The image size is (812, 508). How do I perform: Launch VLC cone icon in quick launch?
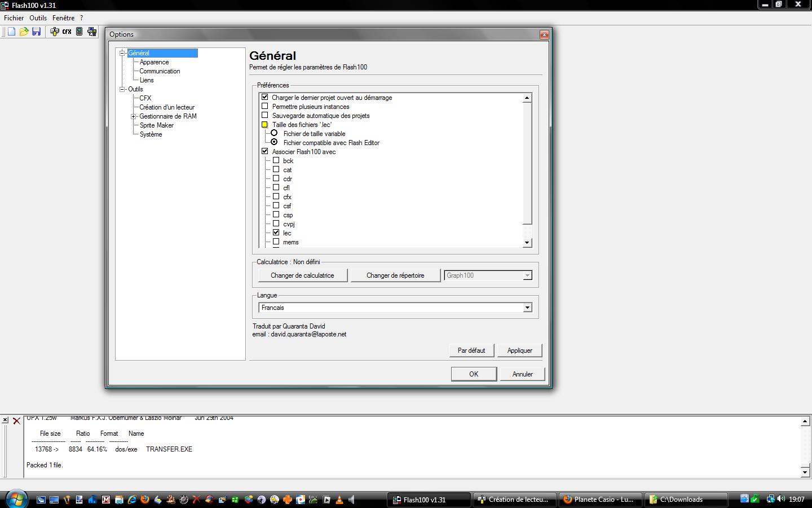[x=339, y=500]
